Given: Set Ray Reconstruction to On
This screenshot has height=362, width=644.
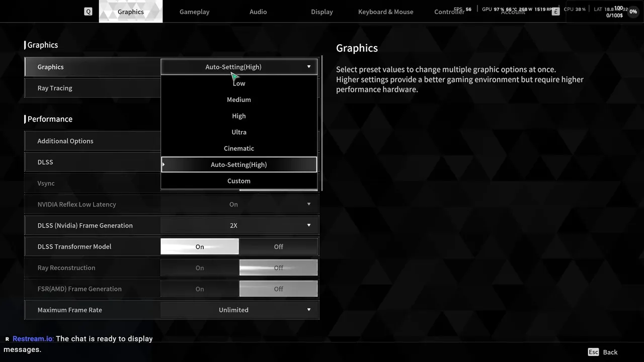Looking at the screenshot, I should point(200,267).
